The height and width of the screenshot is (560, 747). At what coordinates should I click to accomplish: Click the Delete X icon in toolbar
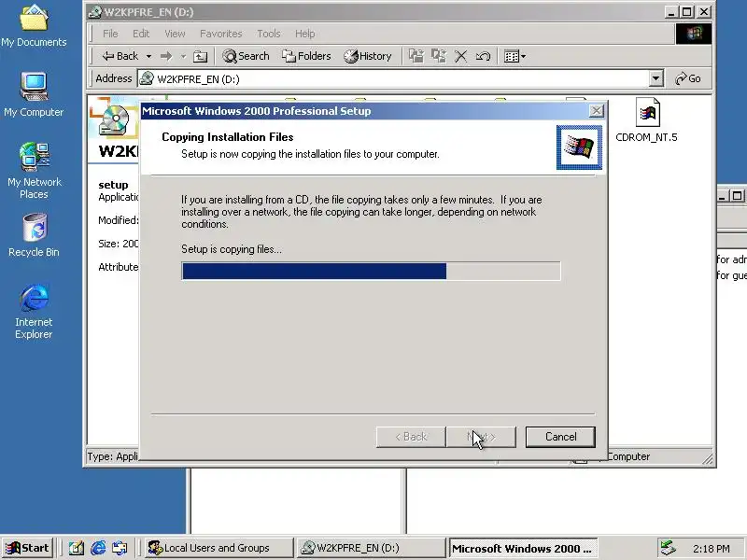pos(460,56)
